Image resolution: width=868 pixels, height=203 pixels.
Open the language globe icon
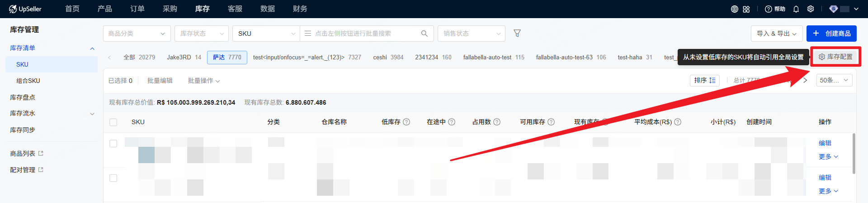735,9
